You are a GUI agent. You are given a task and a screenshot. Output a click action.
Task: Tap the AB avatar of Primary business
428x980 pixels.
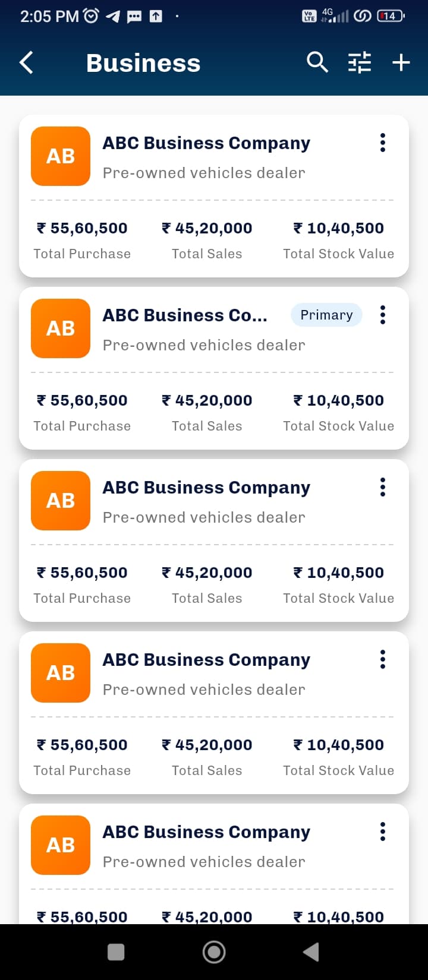coord(61,328)
